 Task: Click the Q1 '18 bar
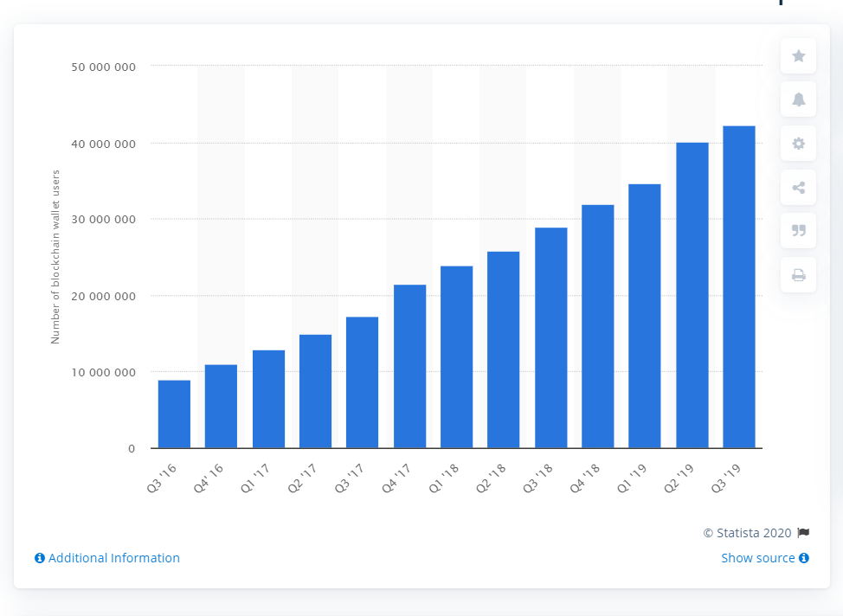456,356
